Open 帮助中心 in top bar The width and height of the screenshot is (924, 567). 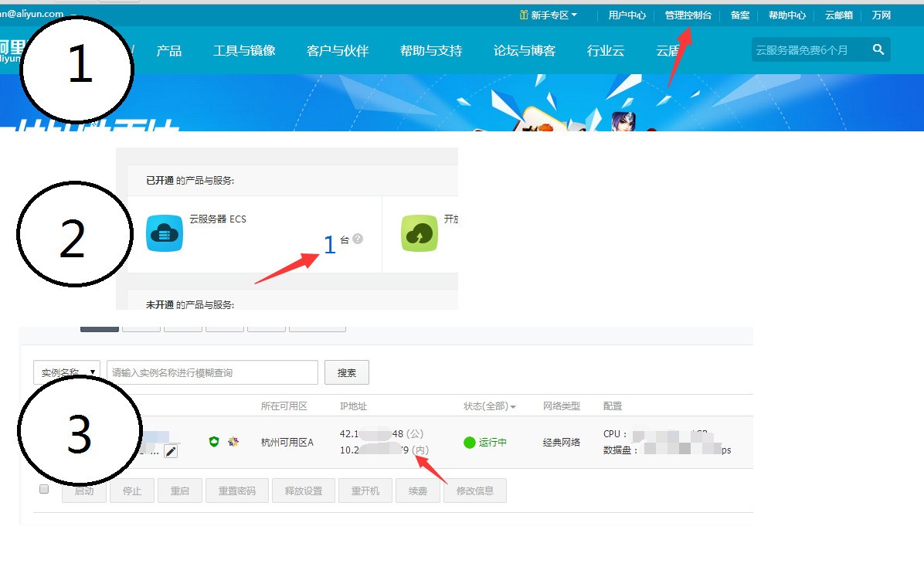tap(787, 15)
